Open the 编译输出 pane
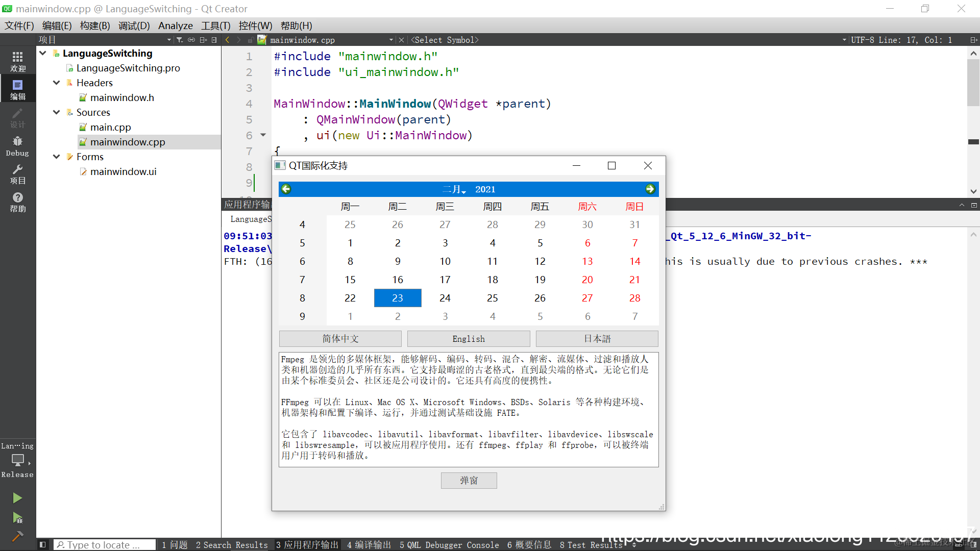980x551 pixels. point(369,545)
